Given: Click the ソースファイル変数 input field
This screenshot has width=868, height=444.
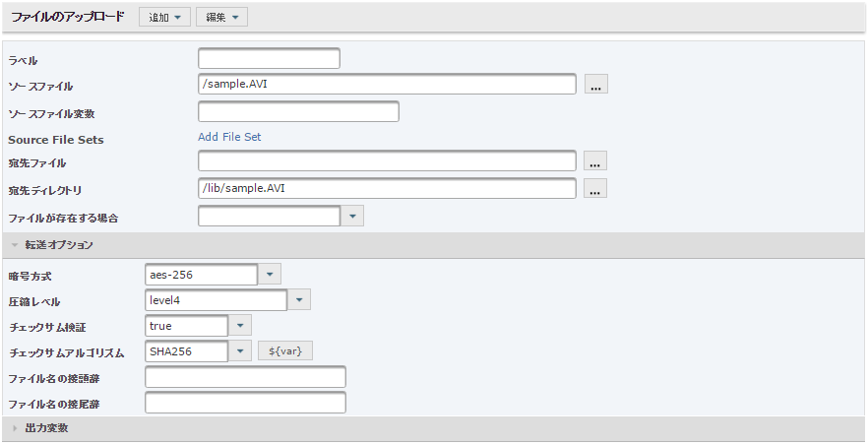Looking at the screenshot, I should 298,111.
